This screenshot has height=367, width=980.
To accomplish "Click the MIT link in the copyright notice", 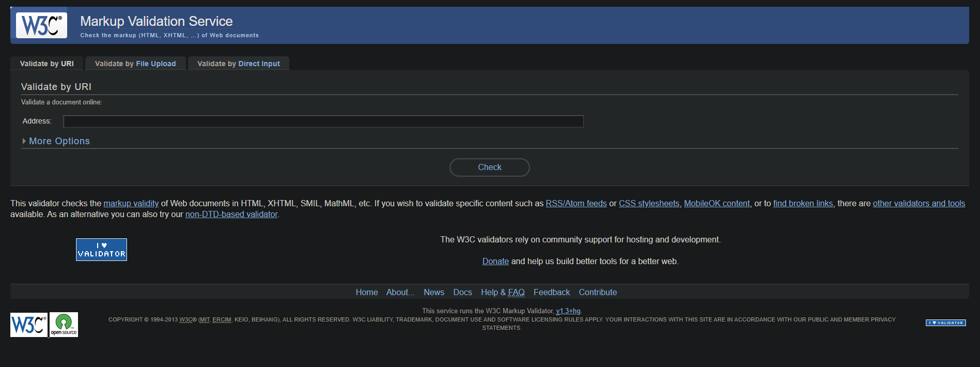I will pyautogui.click(x=205, y=320).
